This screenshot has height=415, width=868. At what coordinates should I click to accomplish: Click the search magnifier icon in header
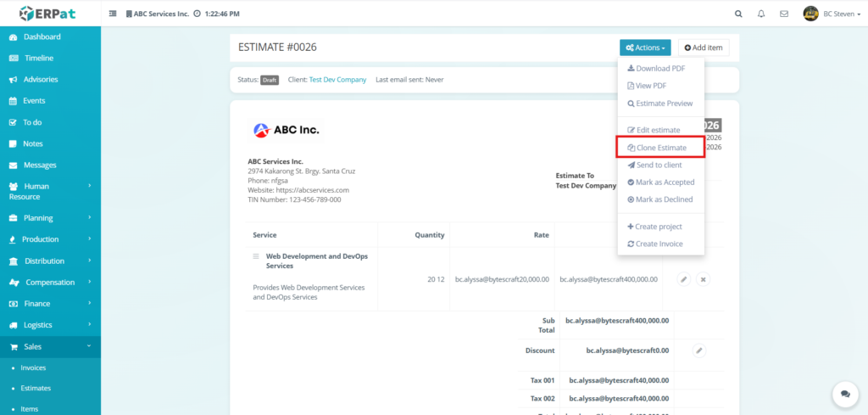point(738,14)
